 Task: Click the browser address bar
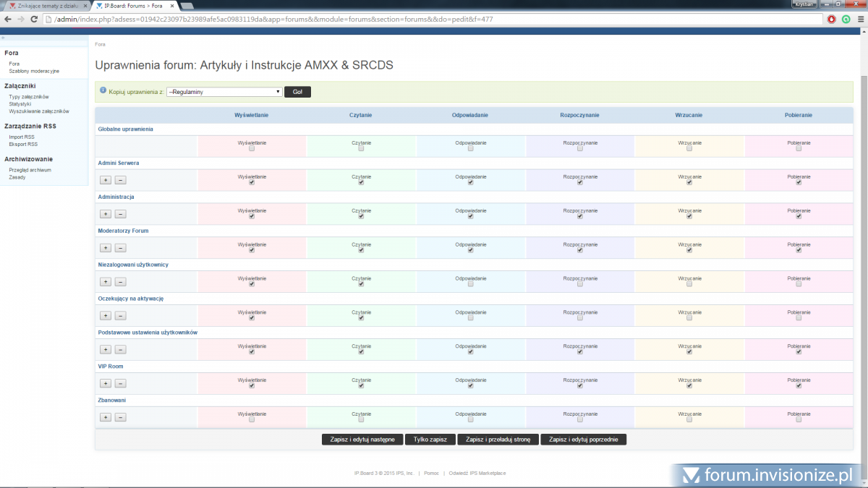point(434,19)
